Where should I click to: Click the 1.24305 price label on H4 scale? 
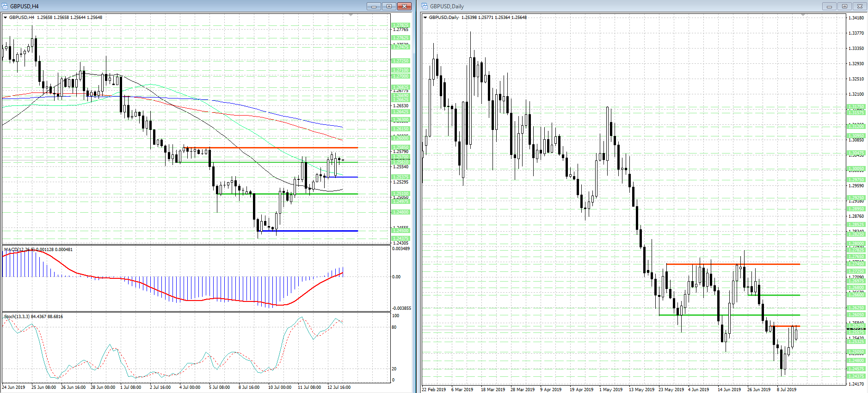(400, 243)
